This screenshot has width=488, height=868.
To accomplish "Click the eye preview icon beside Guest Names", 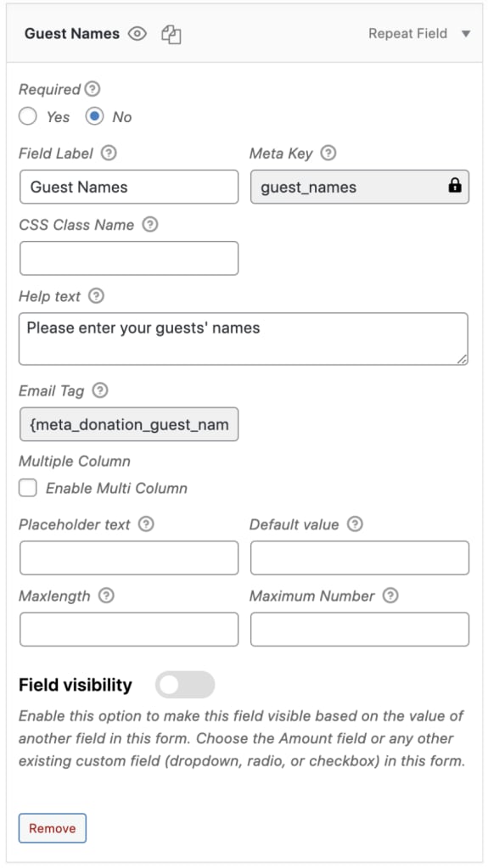I will (137, 34).
